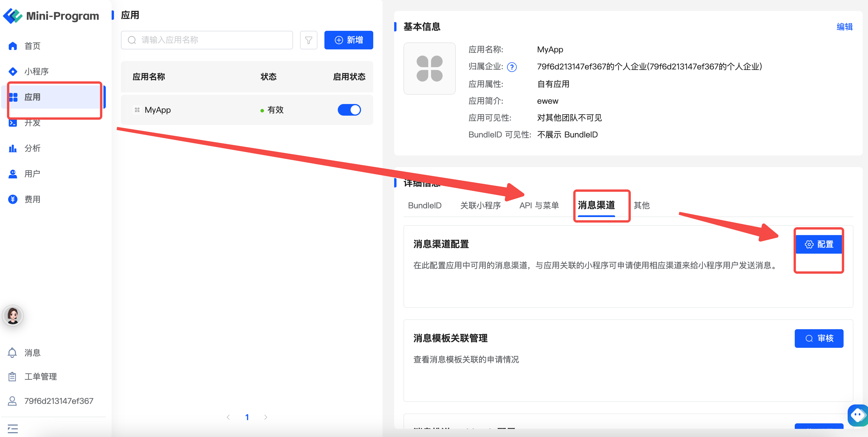Collapse the sidebar menu
The width and height of the screenshot is (868, 437).
point(12,429)
